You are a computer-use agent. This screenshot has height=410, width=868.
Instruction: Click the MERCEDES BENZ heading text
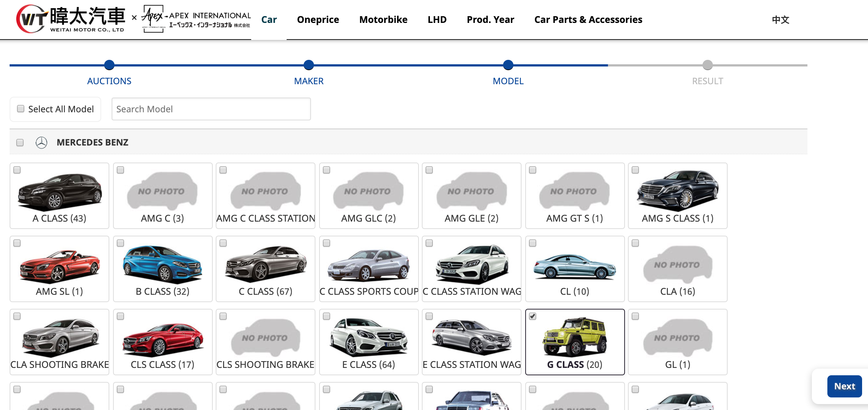pyautogui.click(x=92, y=143)
